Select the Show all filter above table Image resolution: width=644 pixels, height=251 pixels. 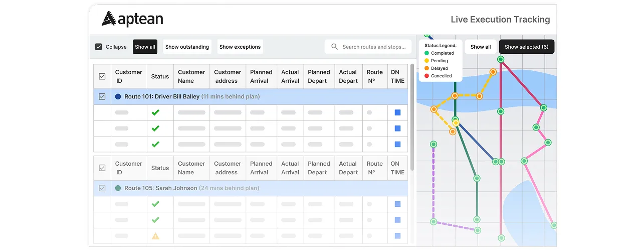point(145,47)
